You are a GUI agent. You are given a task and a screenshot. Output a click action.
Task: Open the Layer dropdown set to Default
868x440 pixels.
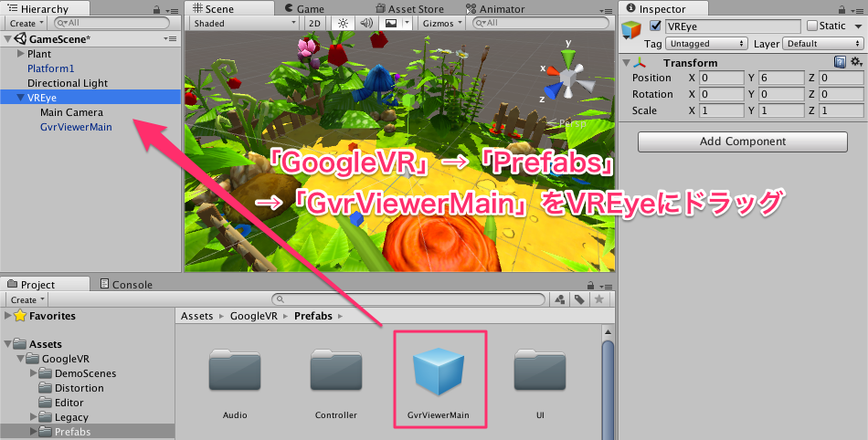click(822, 44)
